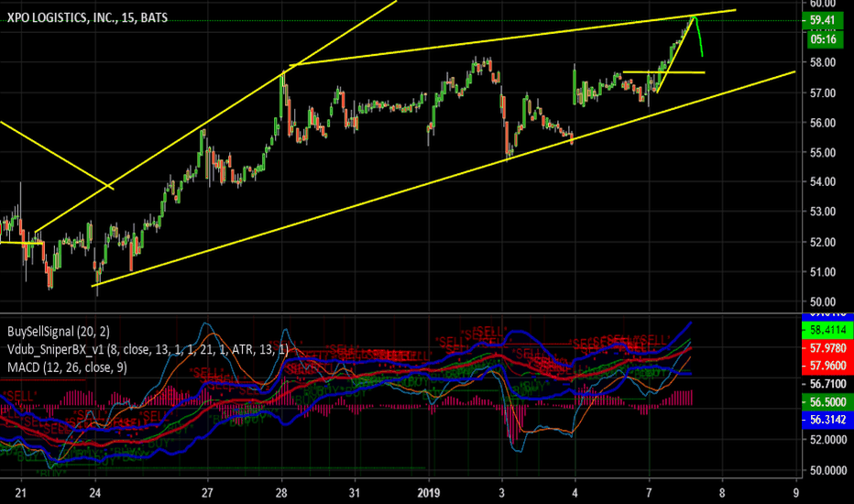Click the 50.0000 indicator axis label
Image resolution: width=854 pixels, height=504 pixels.
click(x=827, y=470)
